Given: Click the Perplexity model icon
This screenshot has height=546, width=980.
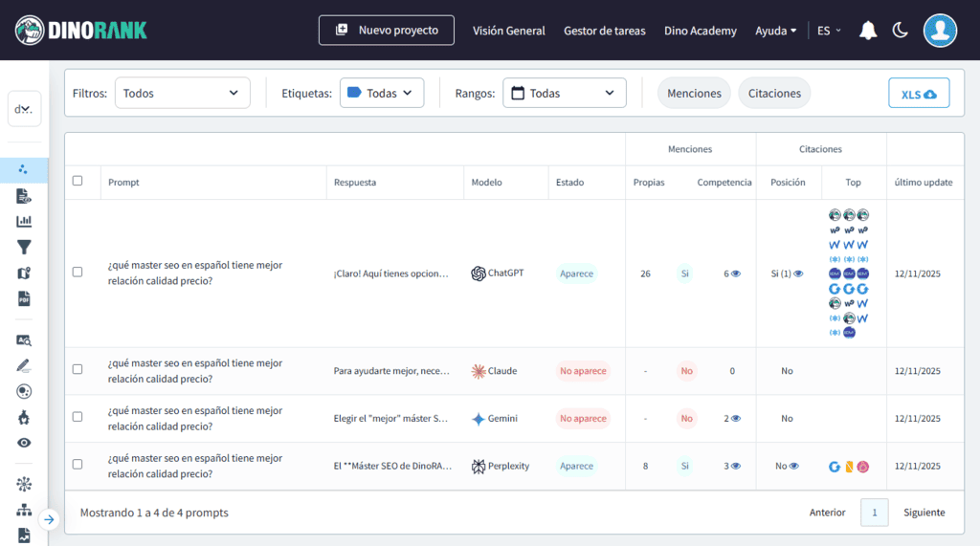Looking at the screenshot, I should [x=479, y=466].
